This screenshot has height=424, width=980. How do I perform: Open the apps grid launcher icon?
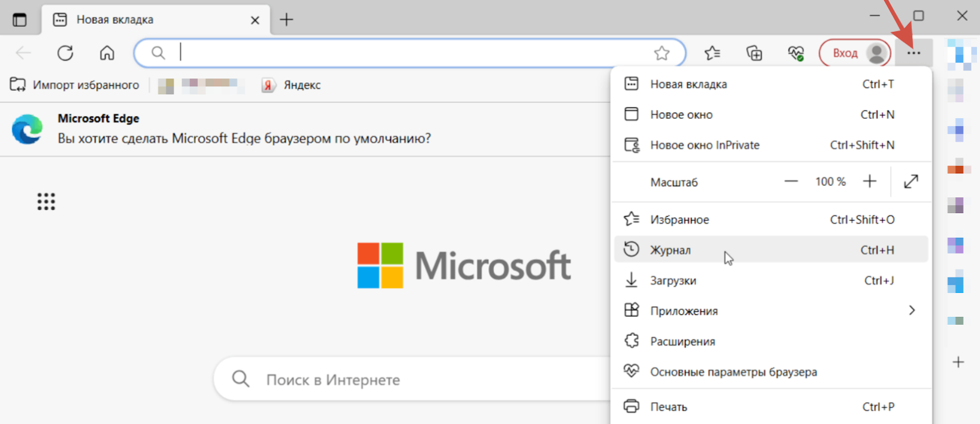[46, 202]
